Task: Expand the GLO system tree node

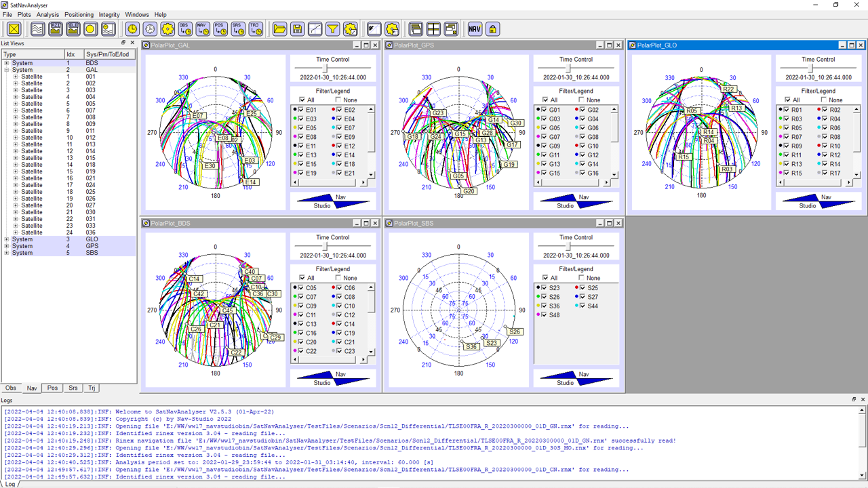Action: 7,239
